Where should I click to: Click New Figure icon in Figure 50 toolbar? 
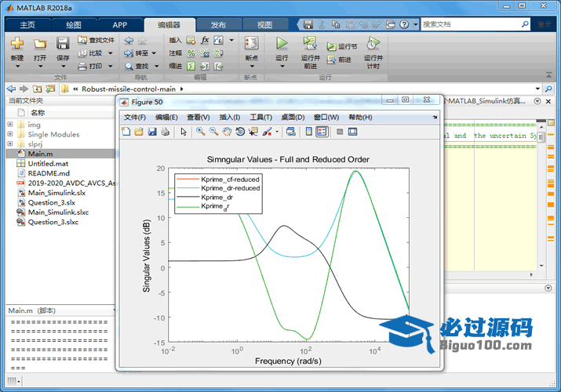(126, 132)
